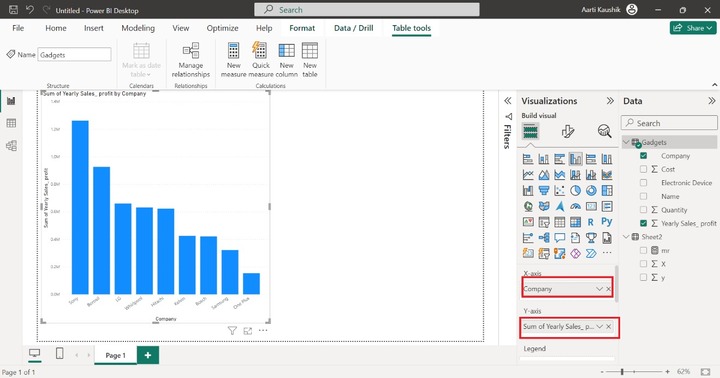Select the Area chart visual
Screen dimensions: 720x378
click(544, 175)
